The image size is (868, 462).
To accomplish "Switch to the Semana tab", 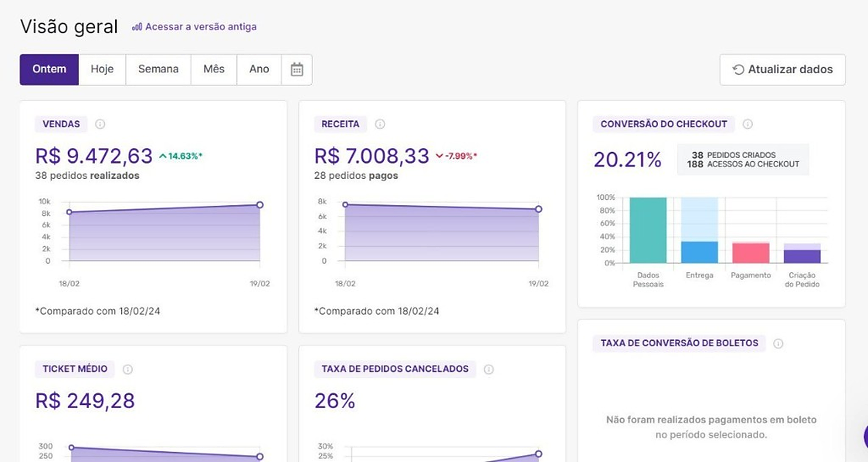I will tap(159, 70).
